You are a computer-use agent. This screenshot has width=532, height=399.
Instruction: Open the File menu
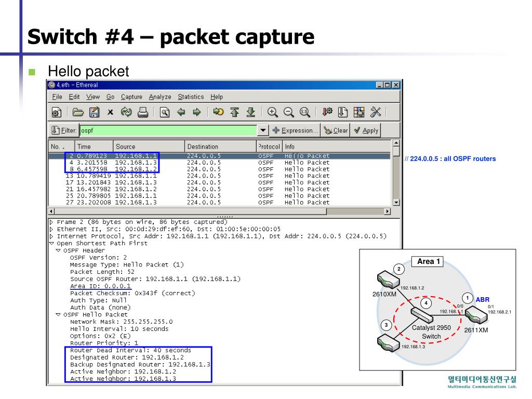pos(57,97)
